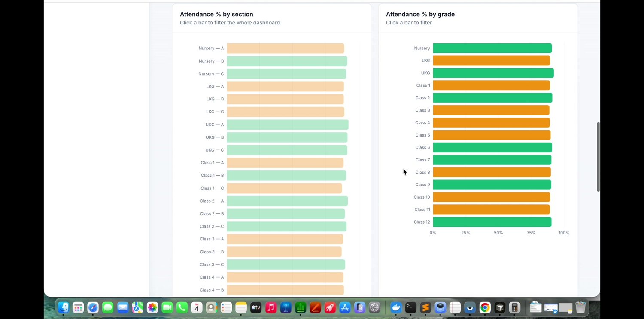
Task: Open Photos in the Dock
Action: 152,307
